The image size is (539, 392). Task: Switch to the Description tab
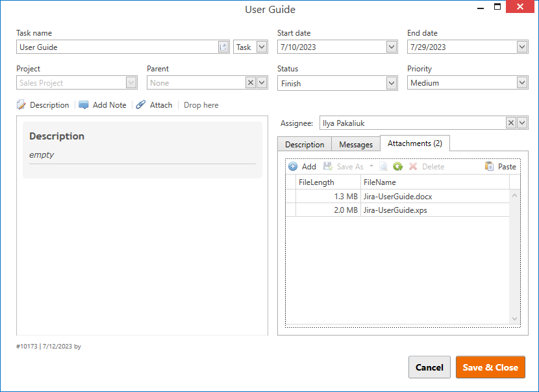(304, 143)
